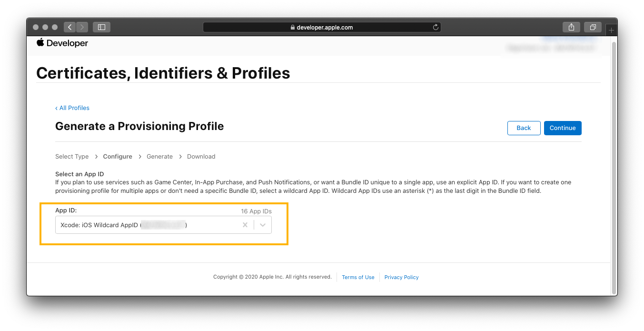Reload the page with the refresh icon
This screenshot has width=644, height=331.
coord(435,28)
